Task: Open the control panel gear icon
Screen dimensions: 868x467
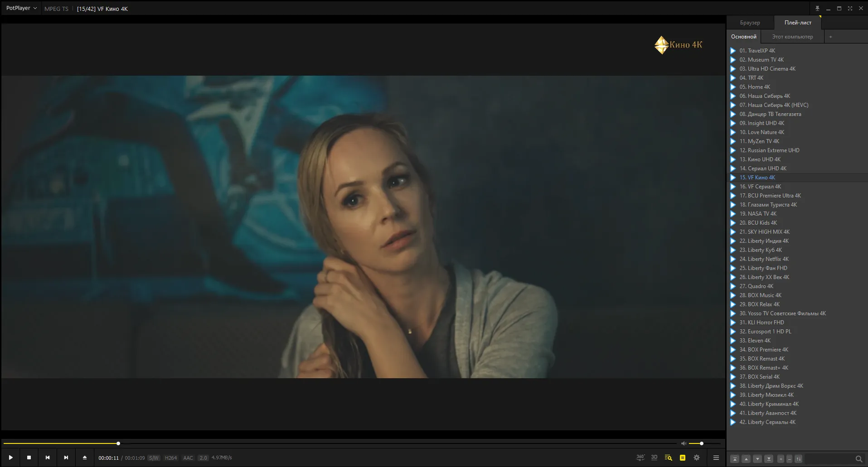Action: [697, 457]
